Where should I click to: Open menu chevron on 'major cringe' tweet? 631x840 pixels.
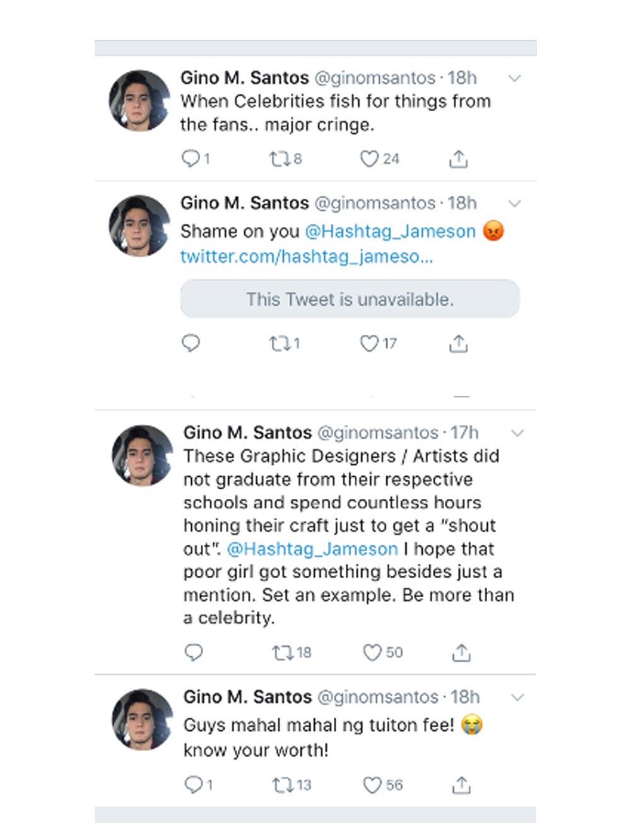pyautogui.click(x=515, y=79)
